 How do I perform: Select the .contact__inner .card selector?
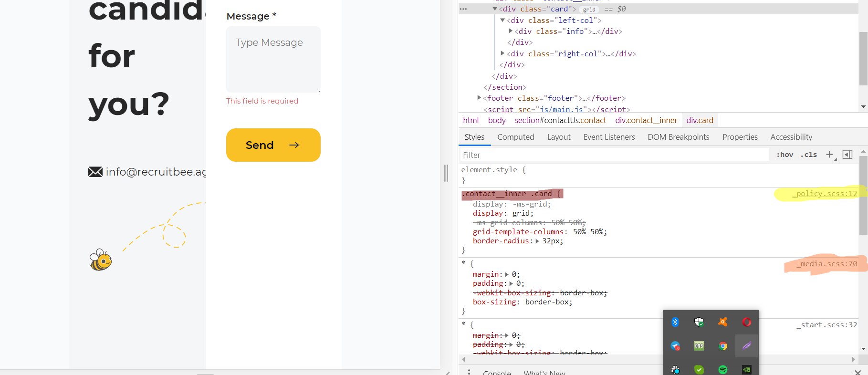(506, 194)
